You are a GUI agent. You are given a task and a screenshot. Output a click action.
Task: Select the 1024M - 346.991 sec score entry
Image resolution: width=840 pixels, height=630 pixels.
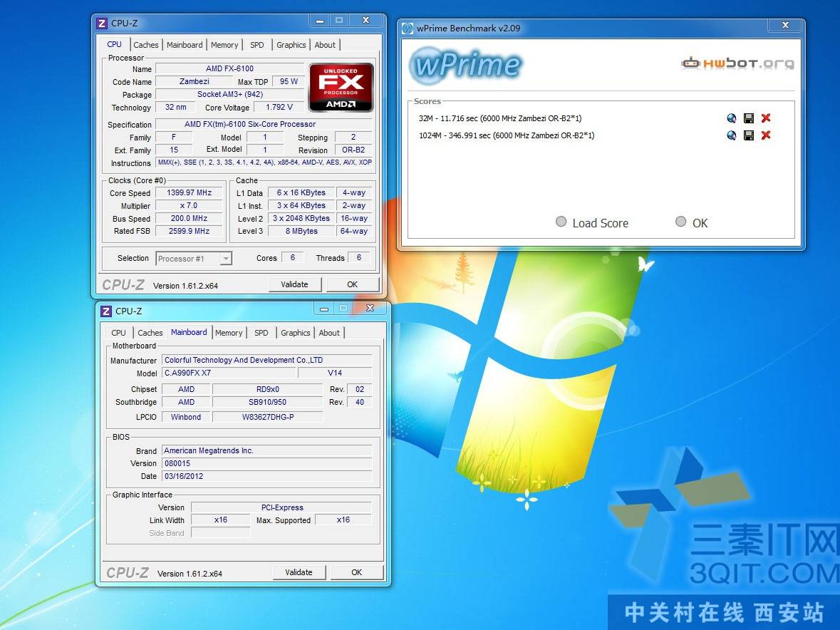click(x=507, y=135)
